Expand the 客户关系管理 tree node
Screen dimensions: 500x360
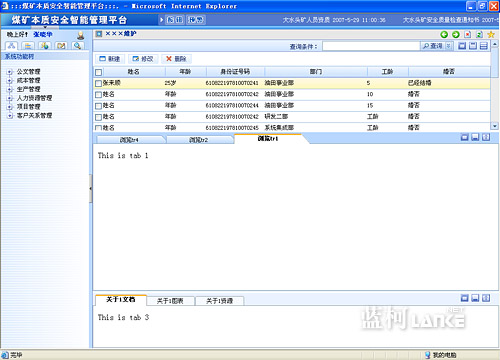coord(10,116)
